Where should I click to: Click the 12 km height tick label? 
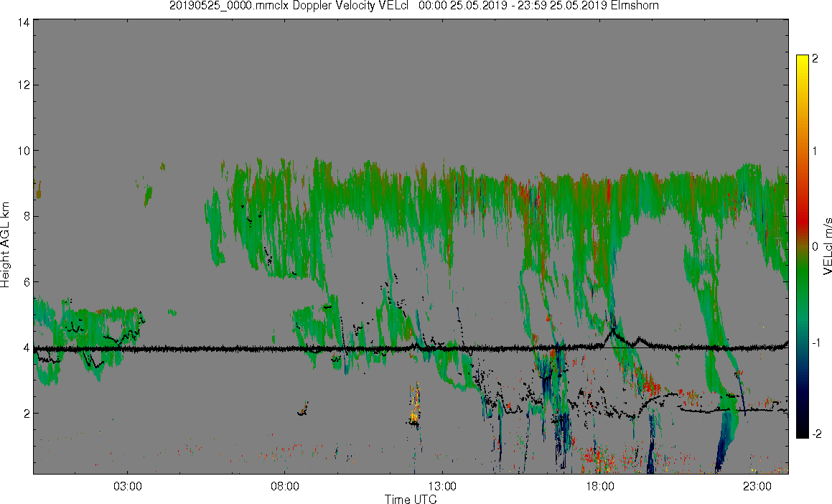coord(24,85)
